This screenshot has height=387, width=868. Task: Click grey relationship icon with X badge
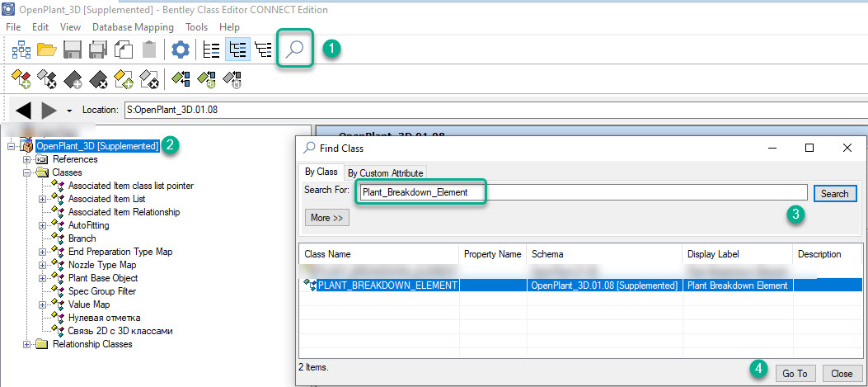tap(149, 79)
